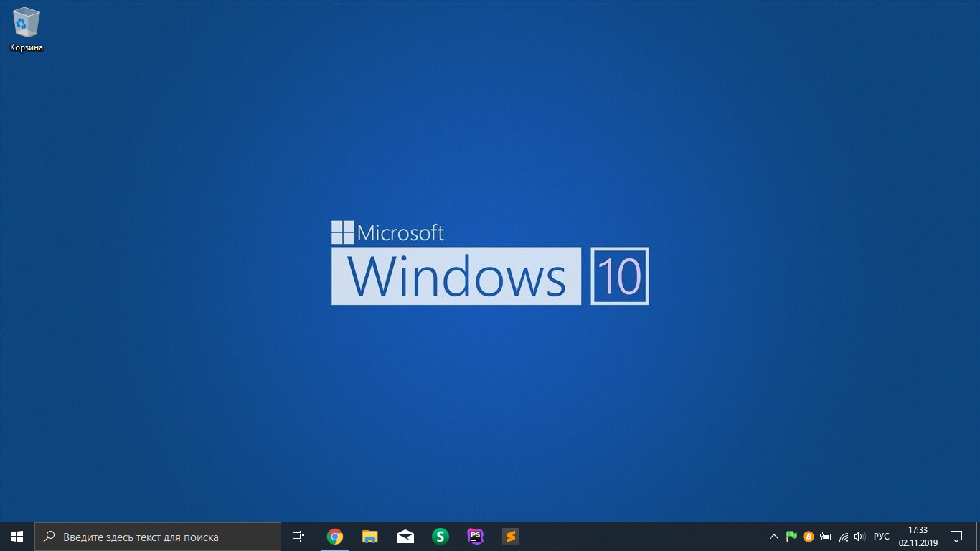This screenshot has height=551, width=980.
Task: Select the Корзина recycle bin desktop icon
Action: point(27,29)
